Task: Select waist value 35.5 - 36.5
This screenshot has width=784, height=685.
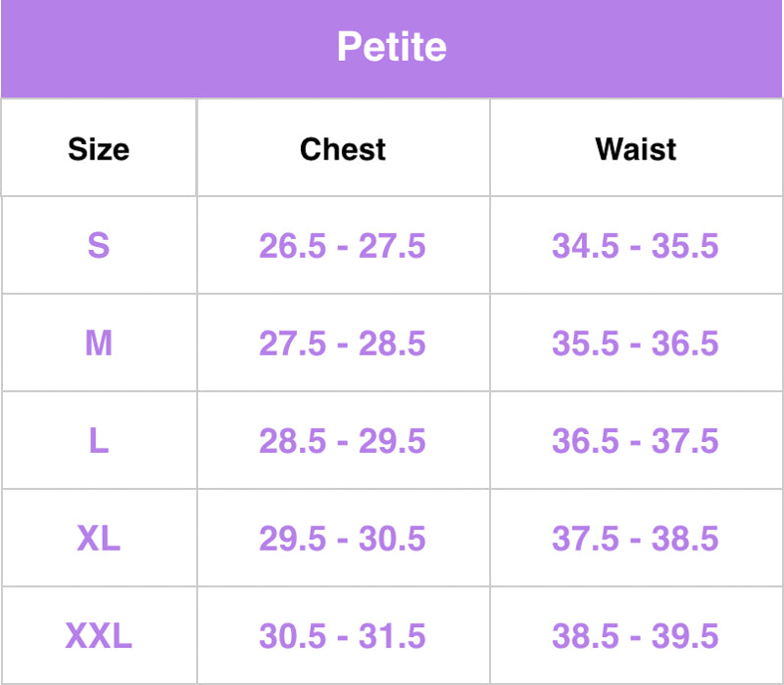Action: (x=635, y=343)
